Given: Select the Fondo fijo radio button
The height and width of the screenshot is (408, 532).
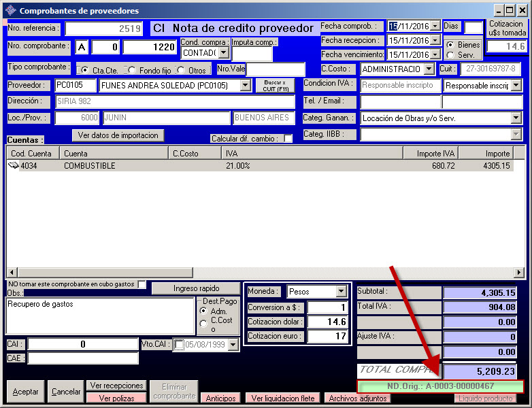Looking at the screenshot, I should point(131,70).
